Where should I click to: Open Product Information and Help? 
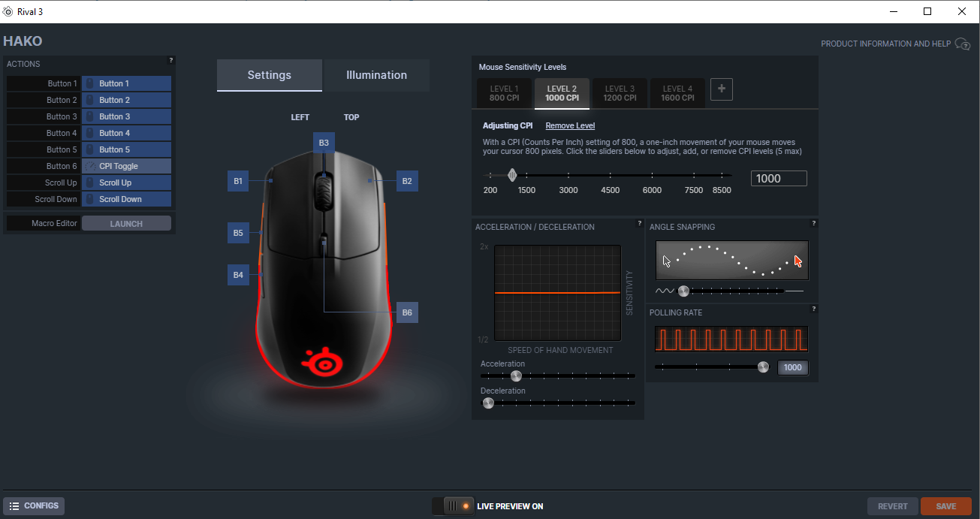[x=895, y=44]
